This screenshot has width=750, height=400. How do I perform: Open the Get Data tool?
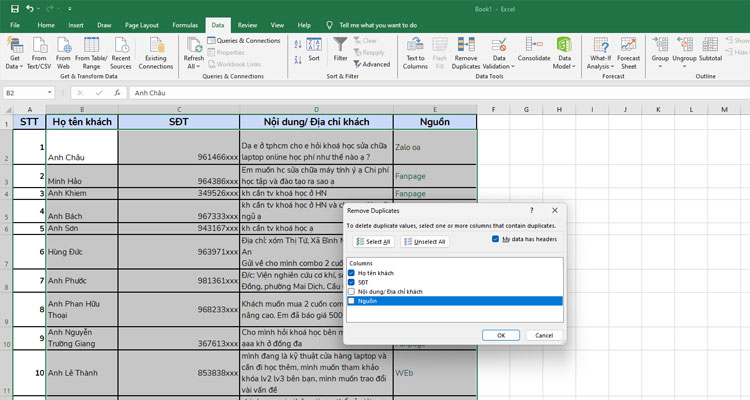coord(14,53)
